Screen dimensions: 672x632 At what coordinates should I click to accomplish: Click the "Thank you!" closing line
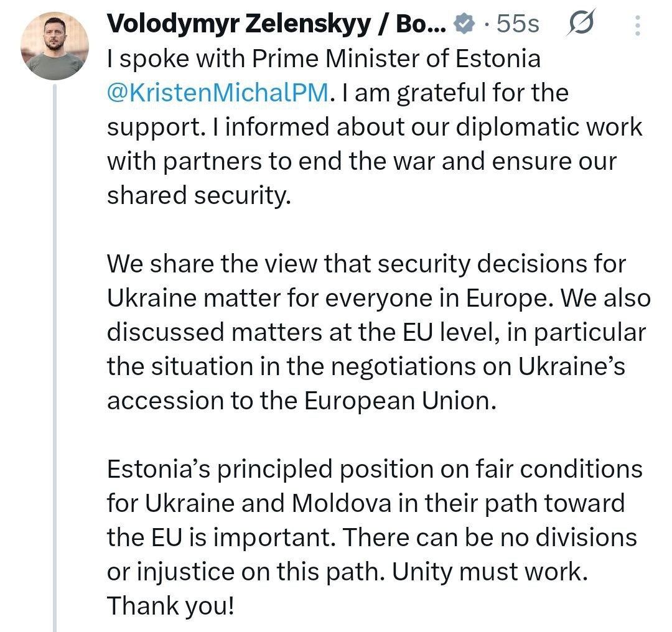coord(170,606)
